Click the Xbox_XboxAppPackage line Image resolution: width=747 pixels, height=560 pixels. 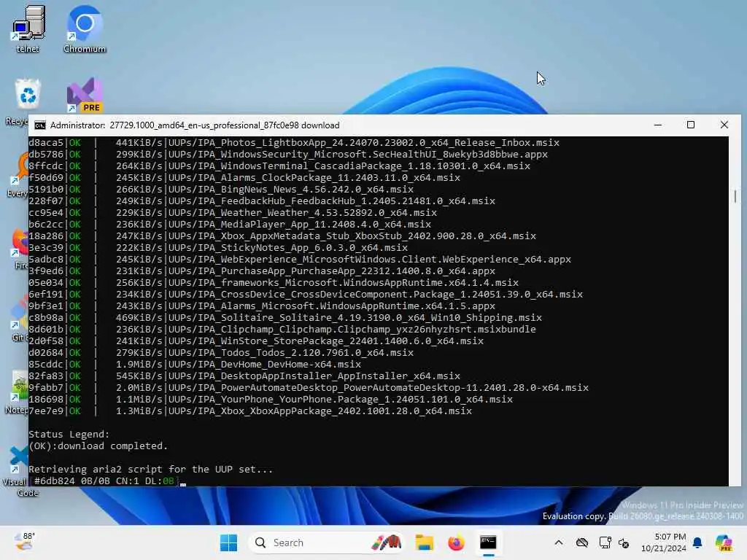pyautogui.click(x=250, y=411)
